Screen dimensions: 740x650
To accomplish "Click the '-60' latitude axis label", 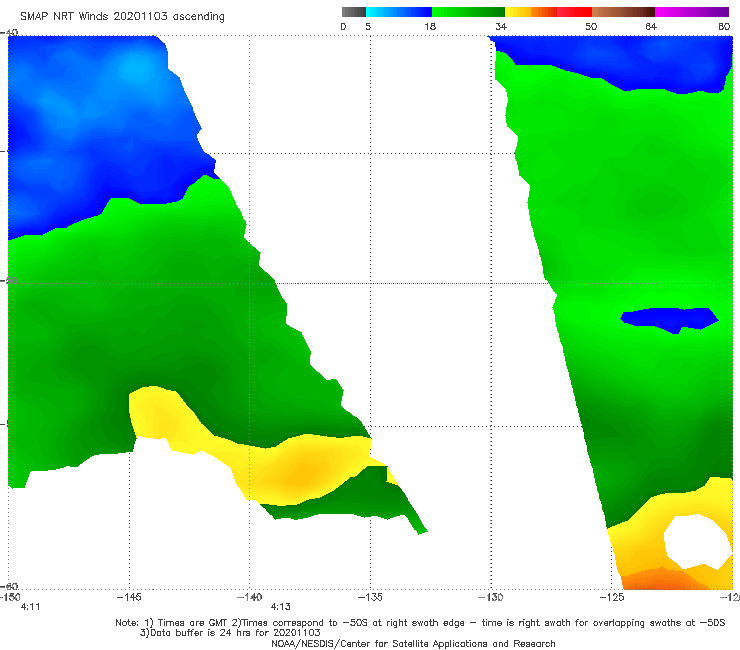I will tap(9, 586).
